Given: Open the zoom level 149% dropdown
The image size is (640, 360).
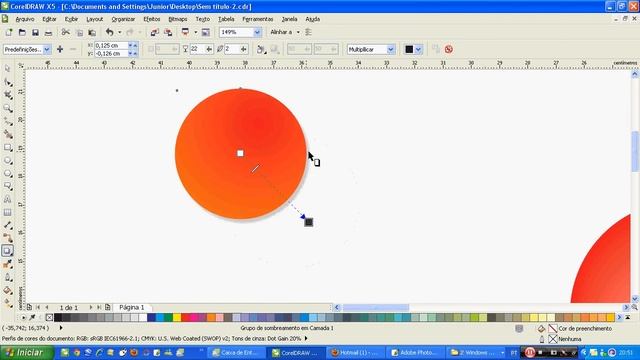Looking at the screenshot, I should pos(257,32).
